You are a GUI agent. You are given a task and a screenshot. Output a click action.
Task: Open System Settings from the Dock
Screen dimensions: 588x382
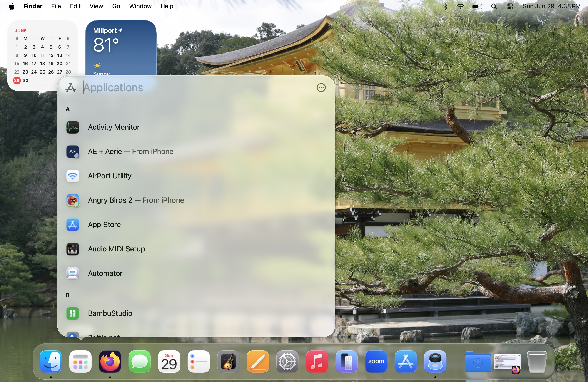(287, 362)
